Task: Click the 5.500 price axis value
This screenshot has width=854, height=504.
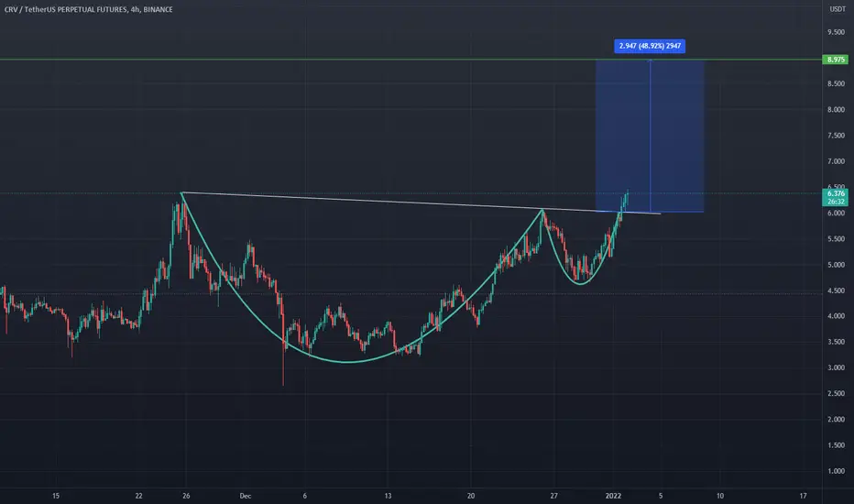Action: coord(836,238)
